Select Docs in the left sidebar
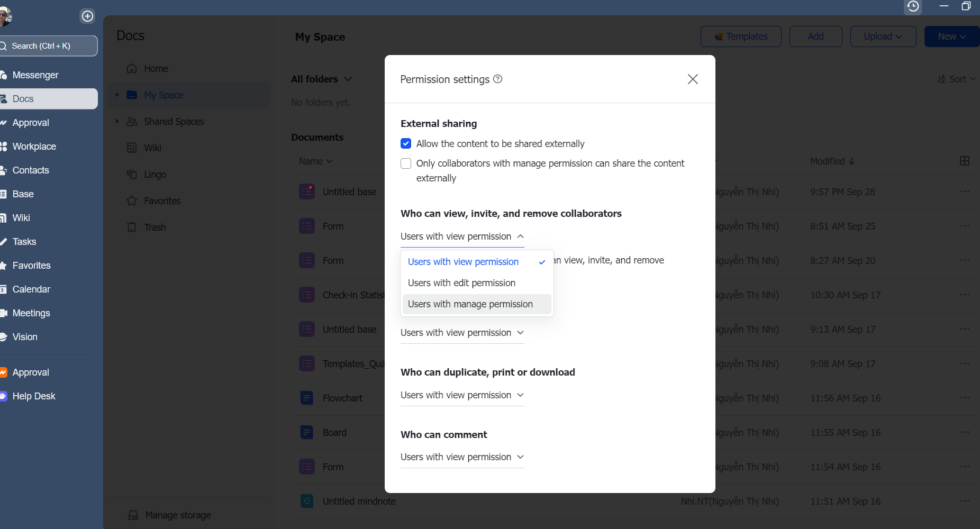The image size is (980, 529). tap(48, 99)
